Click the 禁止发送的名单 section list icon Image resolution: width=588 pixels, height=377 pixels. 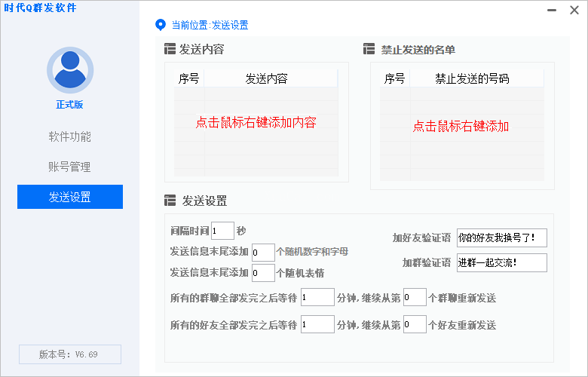tap(369, 50)
